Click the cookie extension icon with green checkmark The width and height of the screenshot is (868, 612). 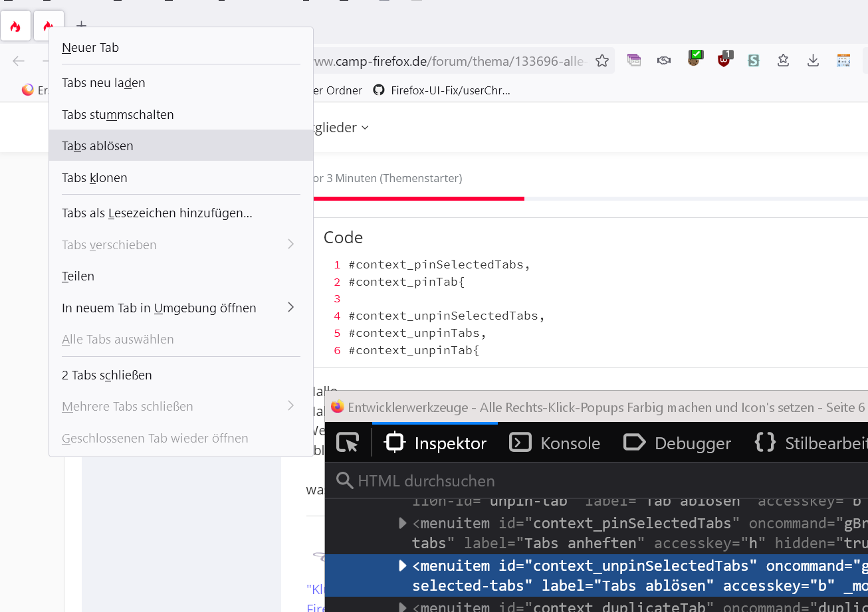tap(695, 59)
